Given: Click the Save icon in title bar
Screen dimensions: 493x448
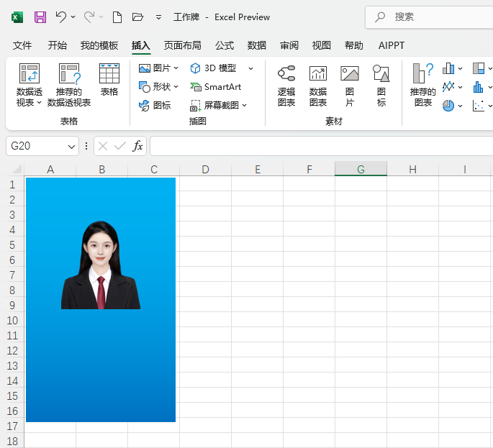Looking at the screenshot, I should pos(40,17).
